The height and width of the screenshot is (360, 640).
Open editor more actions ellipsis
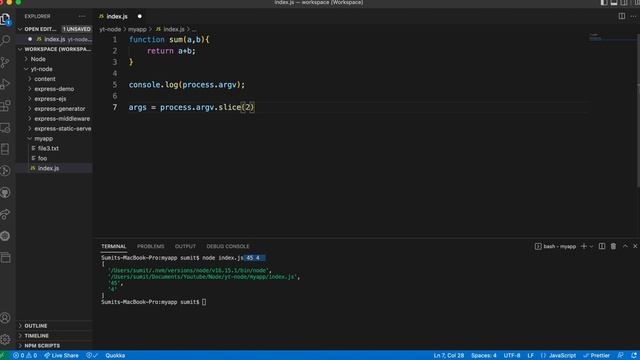coord(633,16)
